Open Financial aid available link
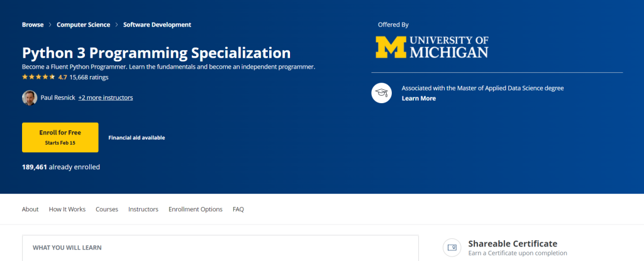644x261 pixels. pos(136,138)
